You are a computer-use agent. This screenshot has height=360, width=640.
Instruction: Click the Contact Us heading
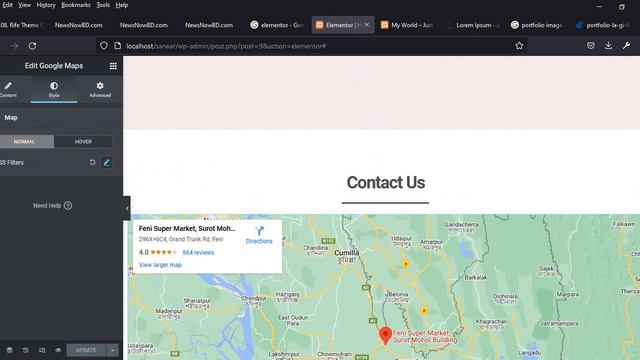pyautogui.click(x=386, y=182)
